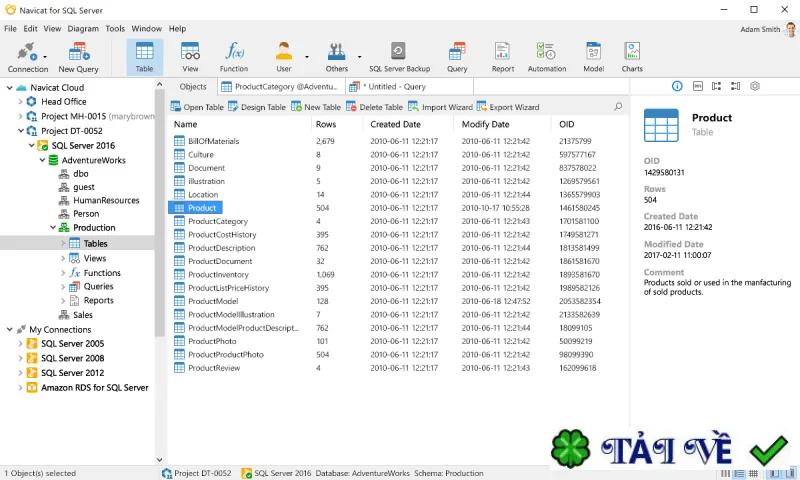Image resolution: width=800 pixels, height=480 pixels.
Task: Switch to detail view in status bar
Action: click(739, 474)
